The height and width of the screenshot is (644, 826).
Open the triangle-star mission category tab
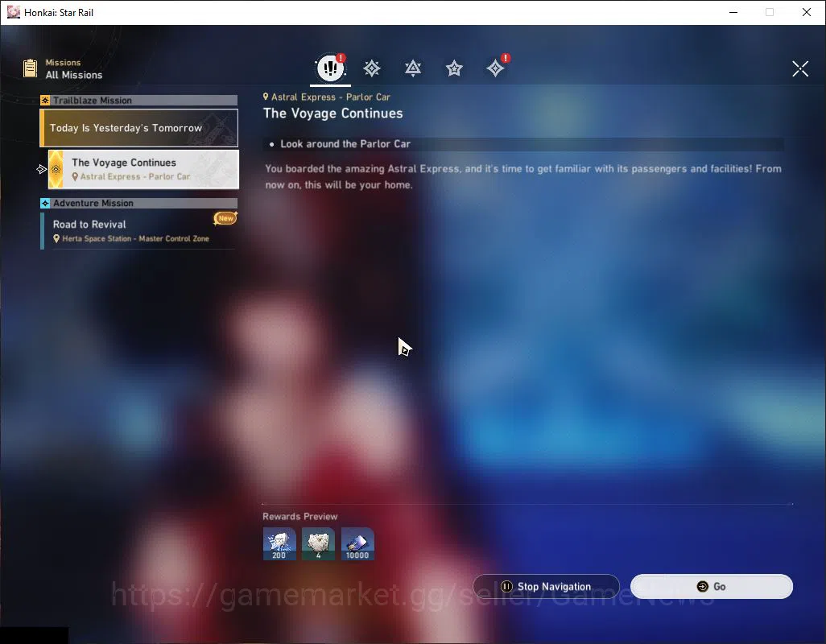(x=413, y=68)
